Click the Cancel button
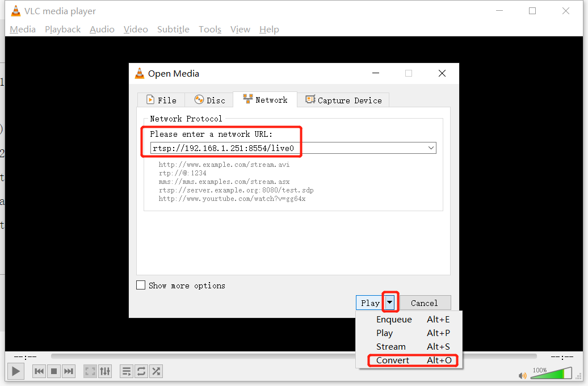588x386 pixels. [425, 303]
